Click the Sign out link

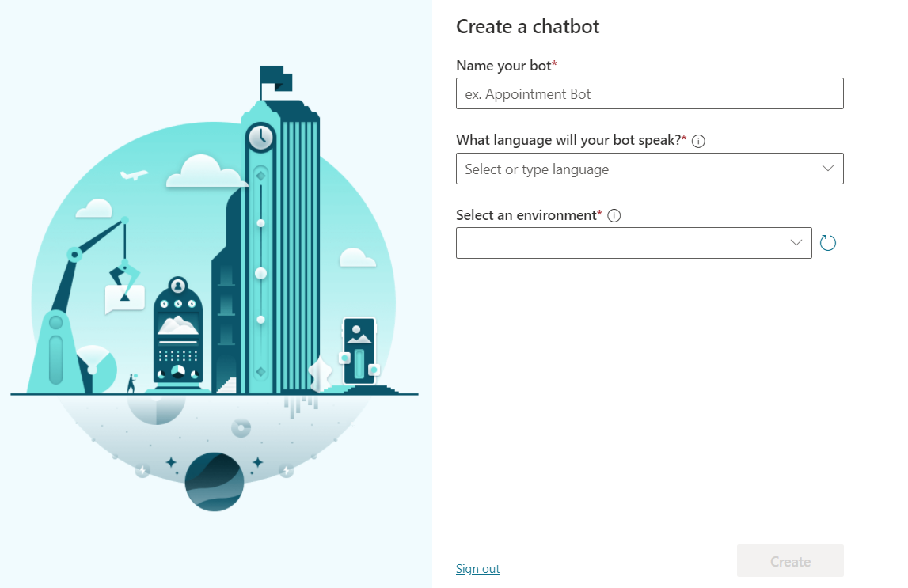[x=477, y=568]
